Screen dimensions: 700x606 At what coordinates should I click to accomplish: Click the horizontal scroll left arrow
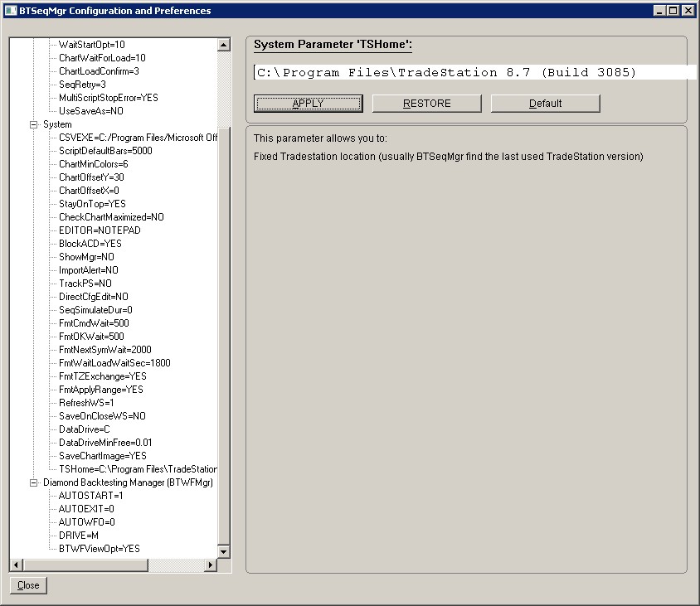(16, 565)
